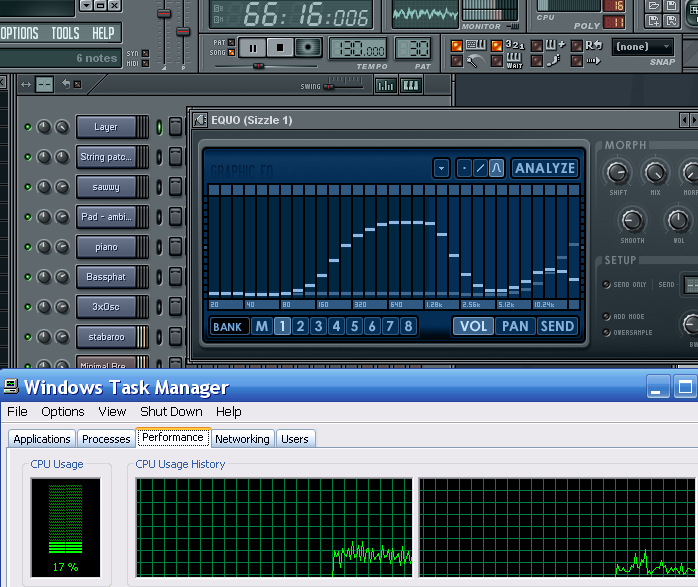Screen dimensions: 698x587
Task: Select the piano channel
Action: 106,247
